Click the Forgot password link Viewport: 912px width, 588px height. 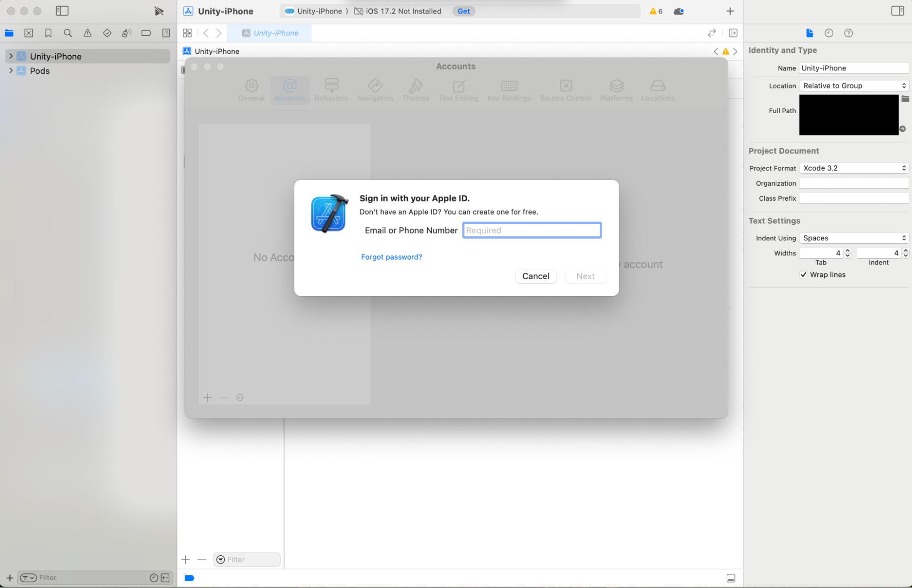391,257
